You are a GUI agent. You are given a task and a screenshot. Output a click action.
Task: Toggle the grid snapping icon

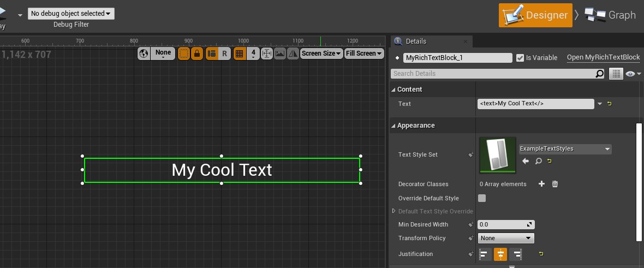pos(239,53)
